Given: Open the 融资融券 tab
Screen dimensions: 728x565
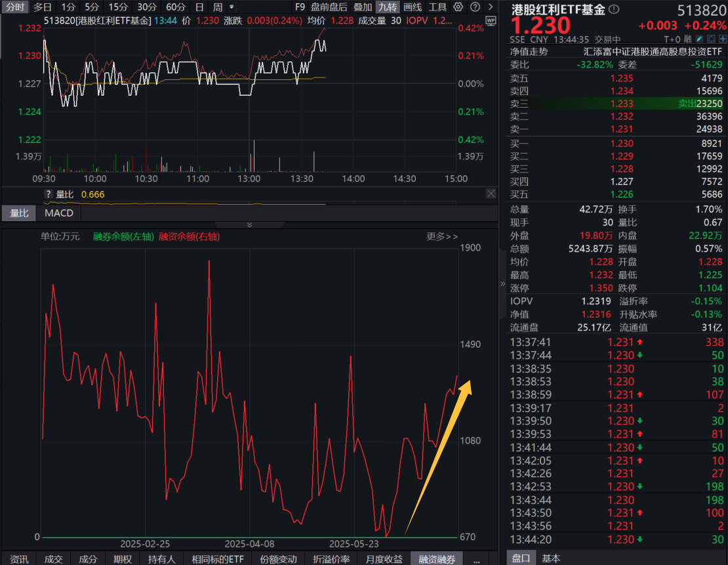Looking at the screenshot, I should (x=437, y=559).
